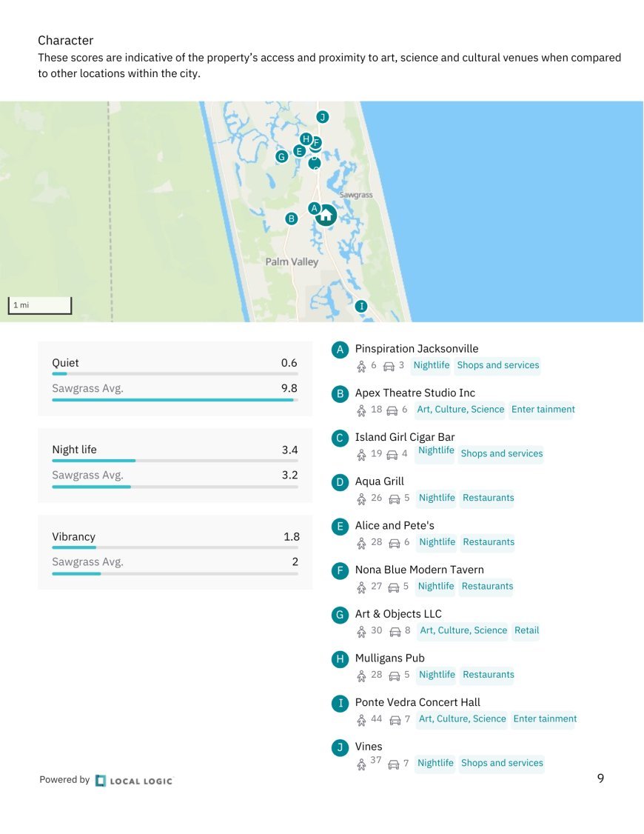Screen dimensions: 644x834
Task: Click the Night life score bar
Action: tap(175, 461)
